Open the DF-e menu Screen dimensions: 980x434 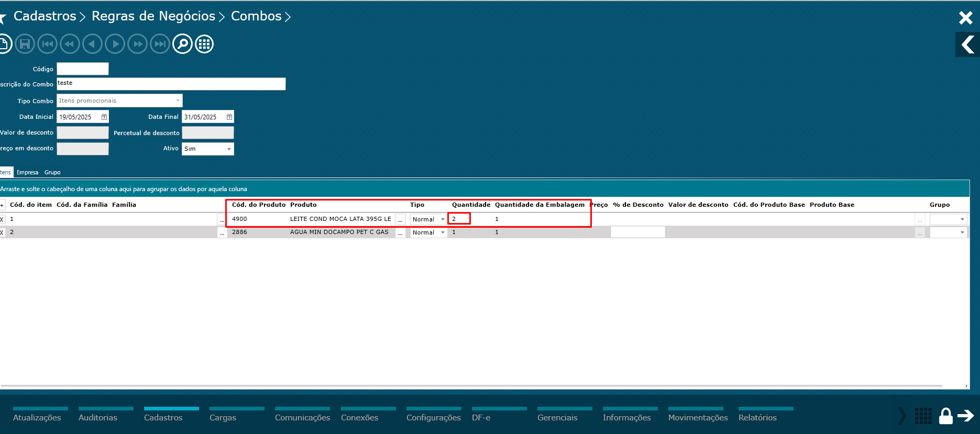coord(481,417)
